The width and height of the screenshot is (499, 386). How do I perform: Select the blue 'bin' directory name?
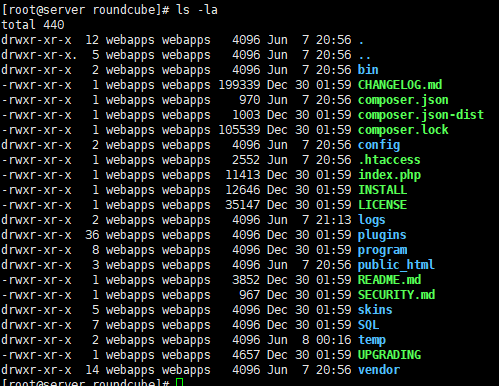pos(368,70)
